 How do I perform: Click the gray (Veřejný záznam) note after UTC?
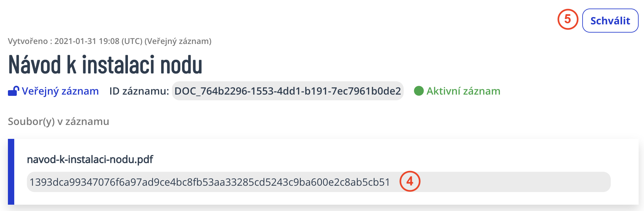point(178,41)
